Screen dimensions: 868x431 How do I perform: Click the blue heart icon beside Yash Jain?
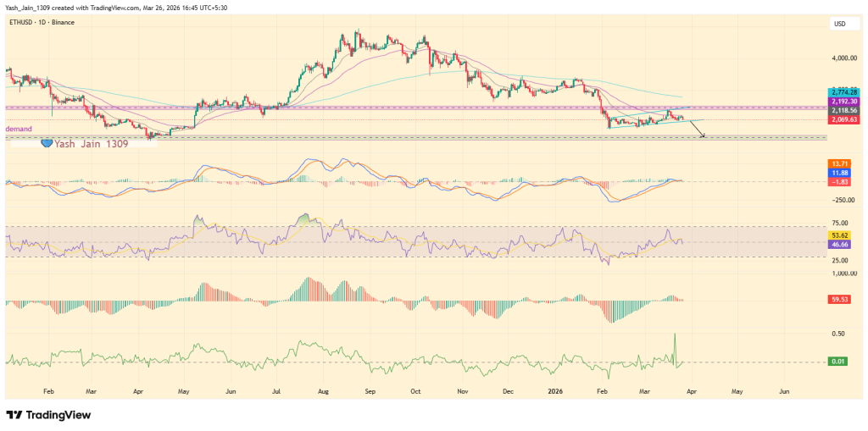47,145
